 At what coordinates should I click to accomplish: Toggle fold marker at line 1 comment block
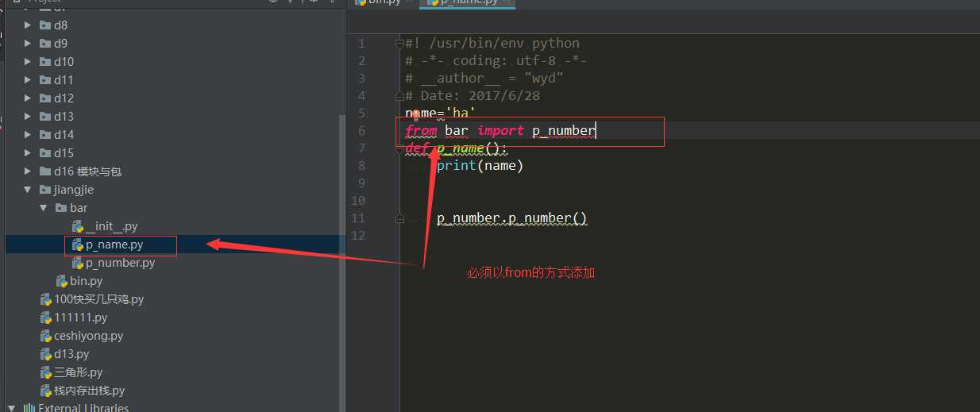(x=400, y=43)
